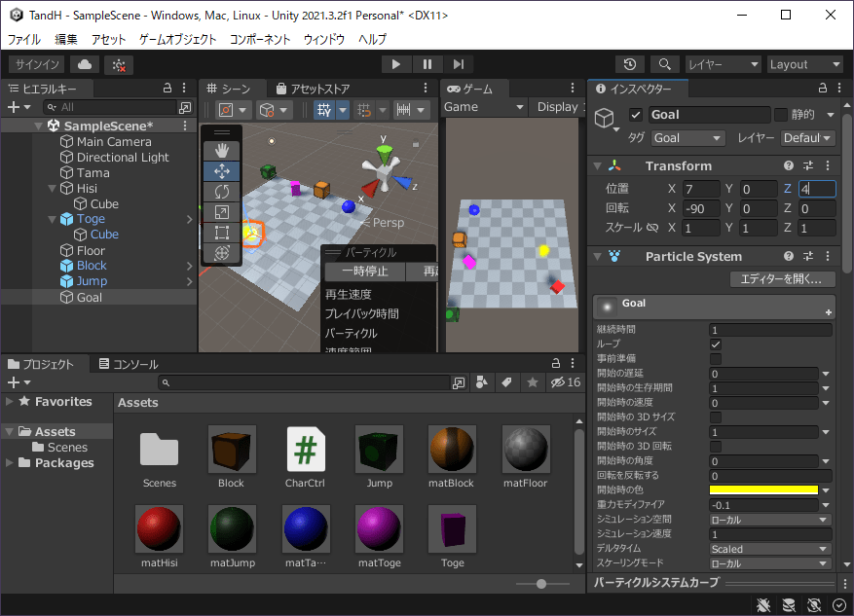Image resolution: width=854 pixels, height=616 pixels.
Task: Open the Tag dropdown set to Goal
Action: (687, 138)
